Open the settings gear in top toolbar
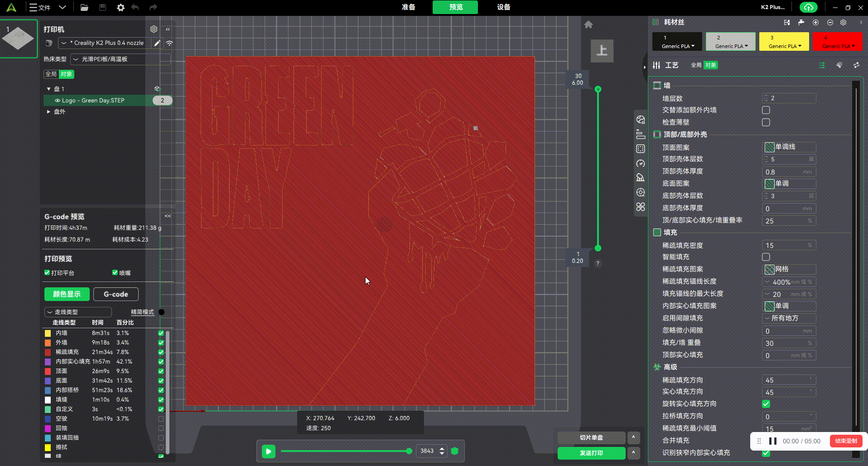The image size is (868, 466). point(121,7)
